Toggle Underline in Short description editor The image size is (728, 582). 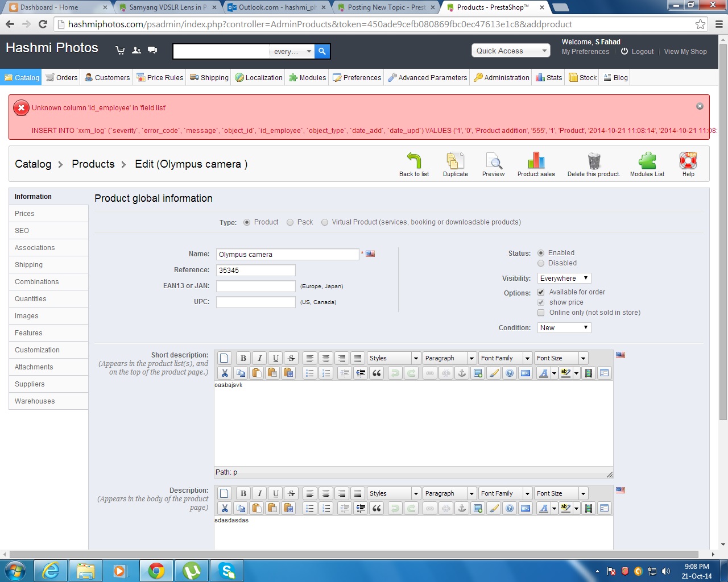tap(275, 358)
